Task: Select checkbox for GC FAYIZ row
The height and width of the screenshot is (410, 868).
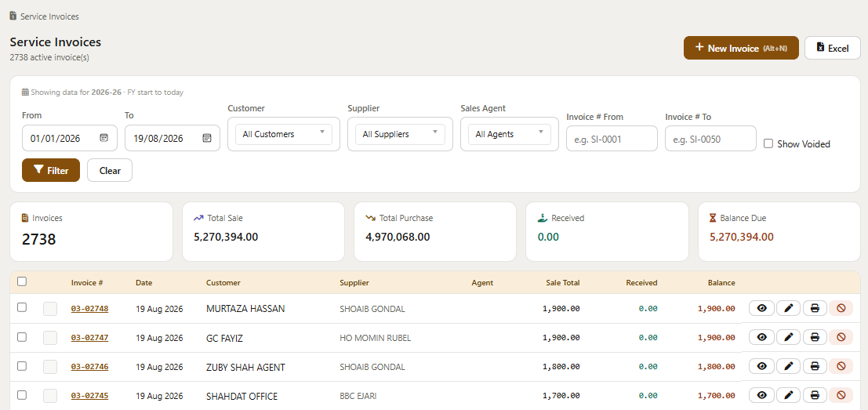Action: 22,337
